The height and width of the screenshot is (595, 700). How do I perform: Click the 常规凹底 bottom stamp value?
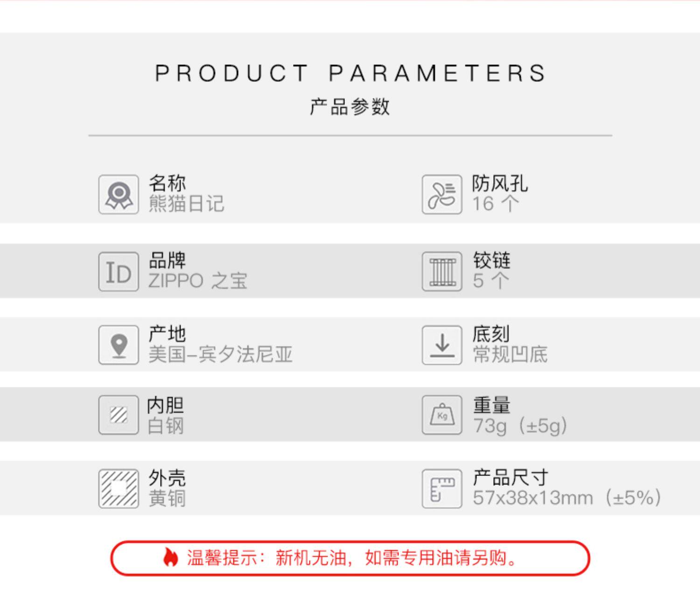click(510, 355)
